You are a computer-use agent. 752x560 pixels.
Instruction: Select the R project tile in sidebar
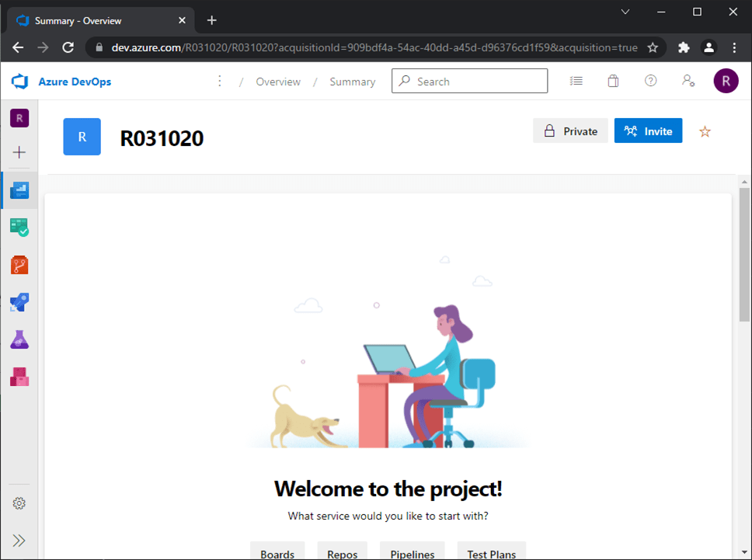click(19, 118)
